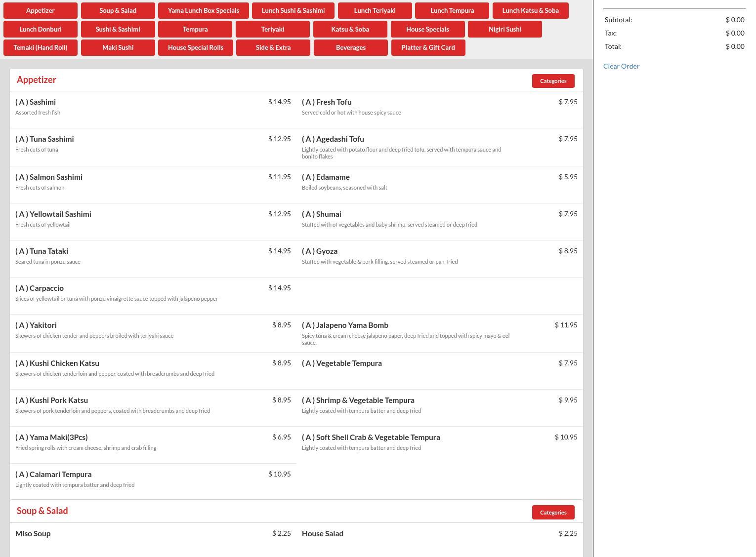Screen dimensions: 756x557
Task: Select the Lunch Teriyaki category button
Action: point(375,10)
